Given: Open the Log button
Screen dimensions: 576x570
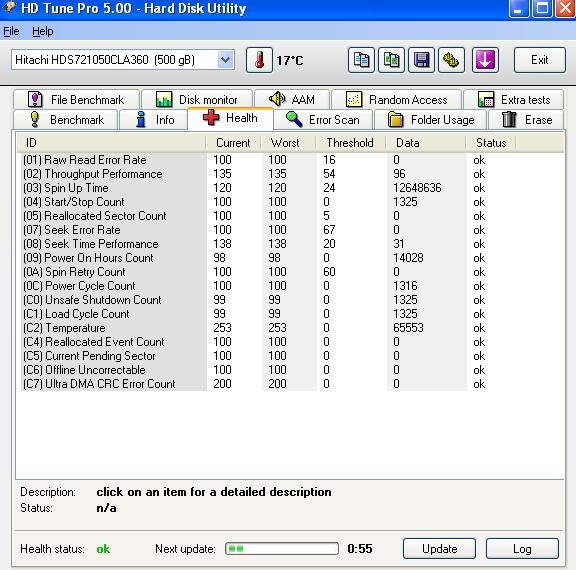Looking at the screenshot, I should coord(522,549).
